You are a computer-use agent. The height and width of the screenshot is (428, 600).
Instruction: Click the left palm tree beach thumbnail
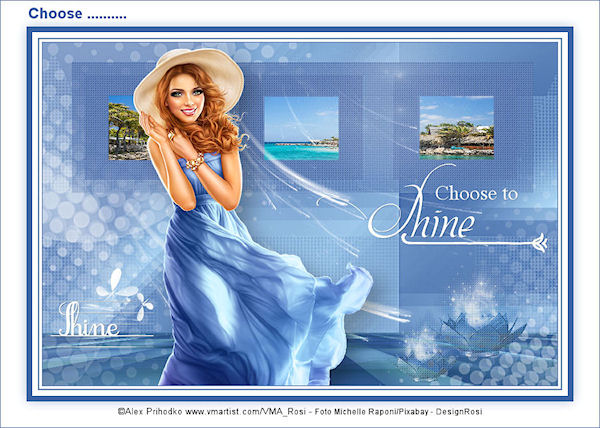click(128, 128)
